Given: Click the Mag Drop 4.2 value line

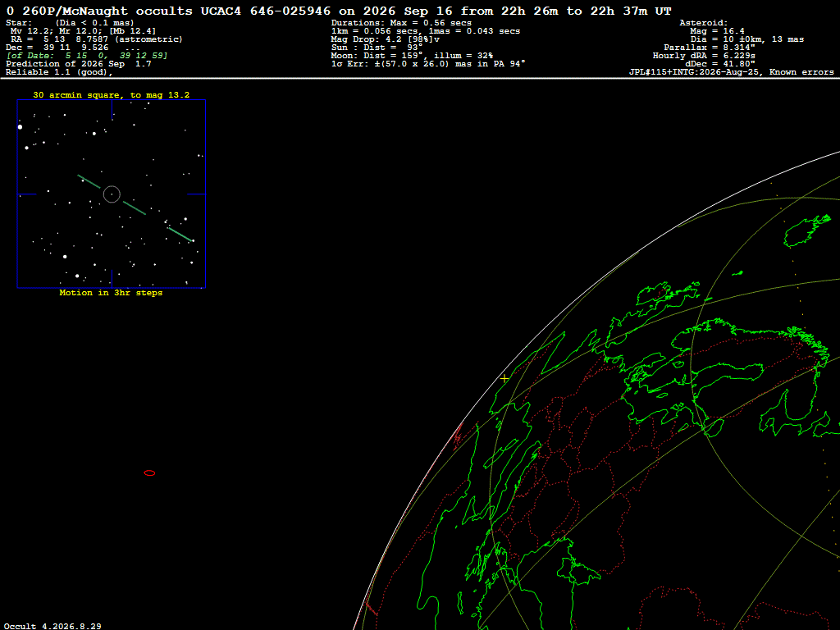Looking at the screenshot, I should (x=386, y=39).
